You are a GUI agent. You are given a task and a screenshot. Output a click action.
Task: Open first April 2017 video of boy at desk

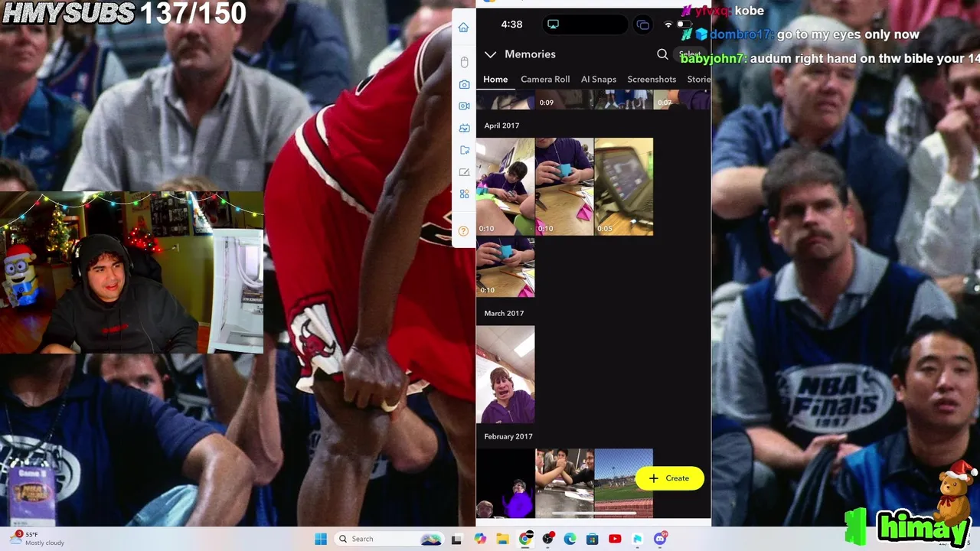505,186
